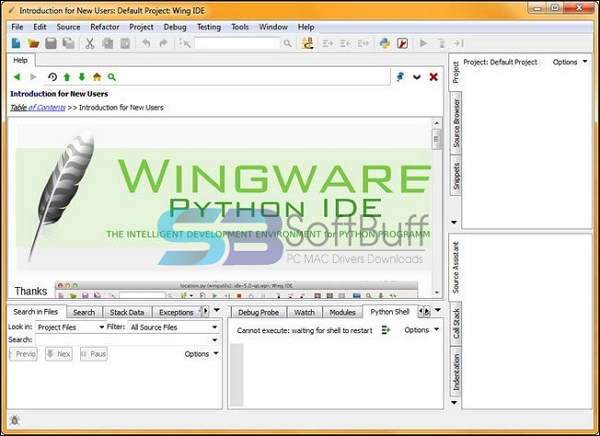
Task: Open the Look in Project Files dropdown
Action: [x=70, y=327]
